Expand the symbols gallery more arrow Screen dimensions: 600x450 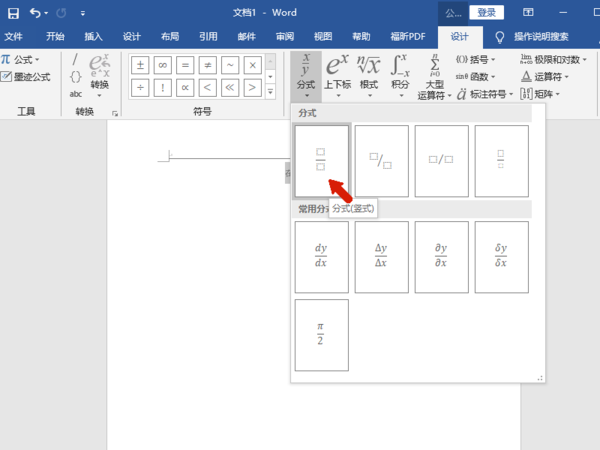tap(271, 92)
